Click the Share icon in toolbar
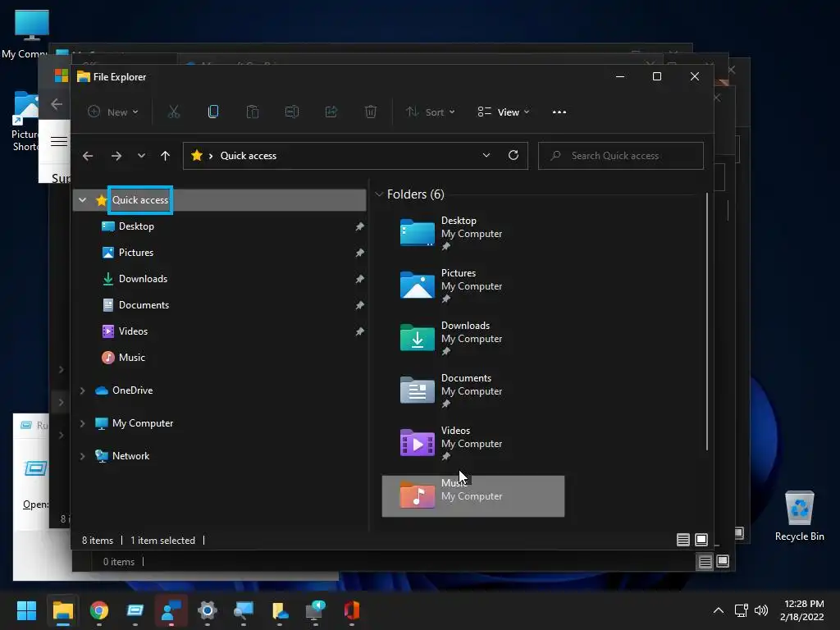 331,112
